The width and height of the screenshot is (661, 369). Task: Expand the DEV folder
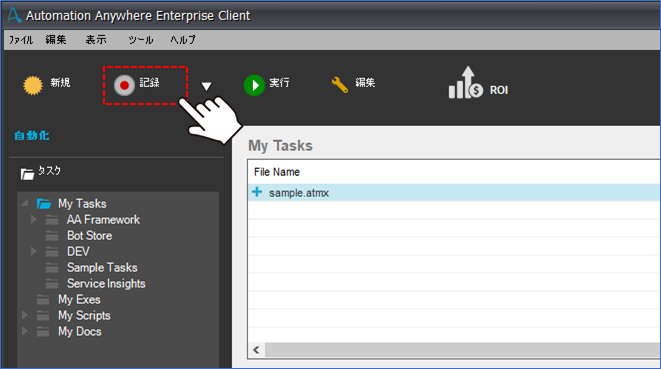(x=34, y=251)
